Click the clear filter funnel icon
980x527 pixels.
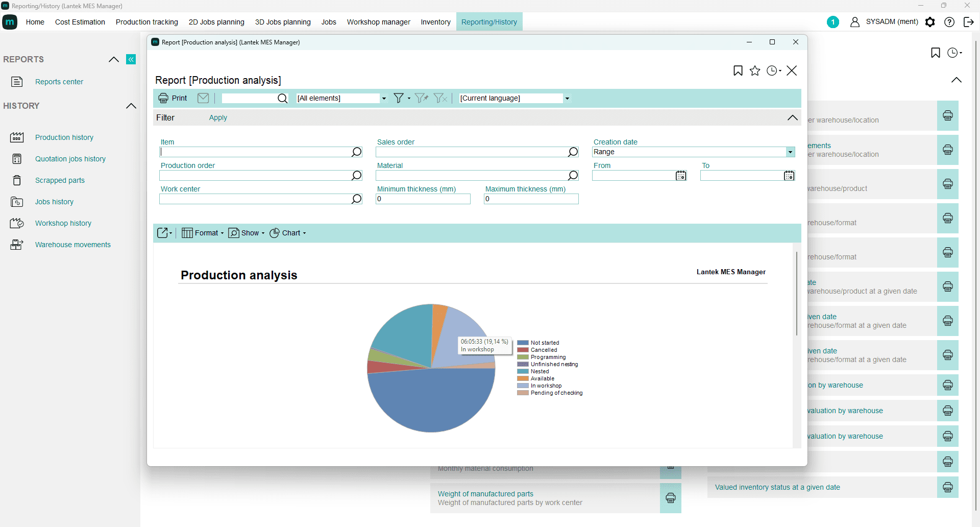tap(440, 98)
